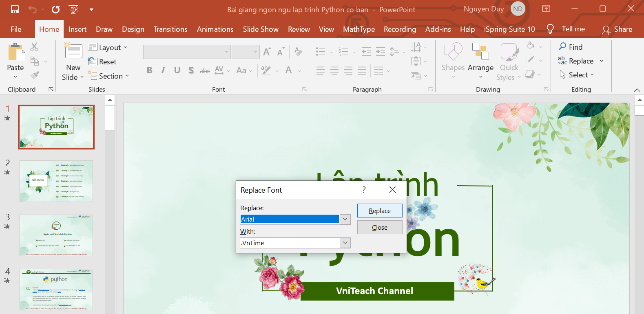Click Decrease List Level indent icon
The height and width of the screenshot is (314, 644).
(x=367, y=51)
